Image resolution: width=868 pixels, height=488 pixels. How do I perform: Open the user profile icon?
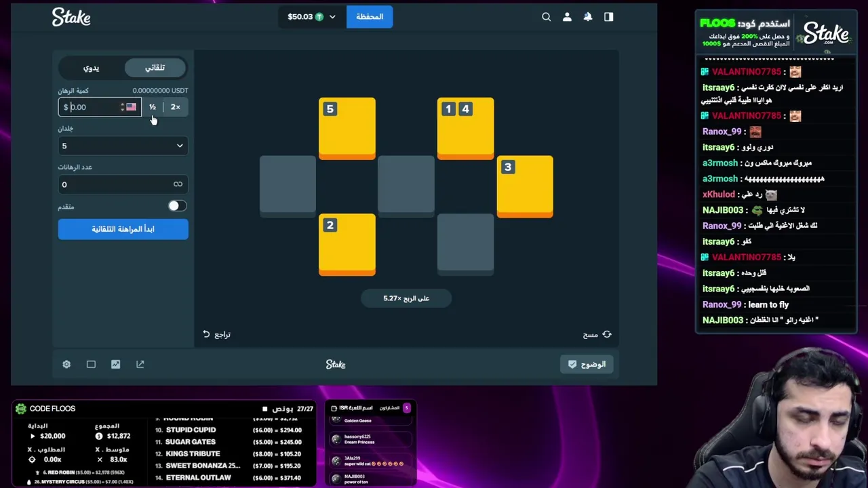[x=567, y=17]
